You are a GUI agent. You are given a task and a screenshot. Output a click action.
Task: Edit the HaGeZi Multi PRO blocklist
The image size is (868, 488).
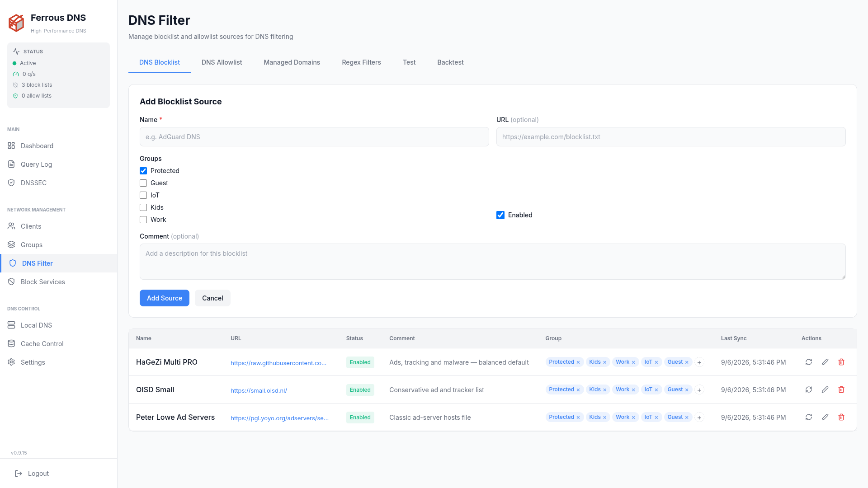point(825,362)
